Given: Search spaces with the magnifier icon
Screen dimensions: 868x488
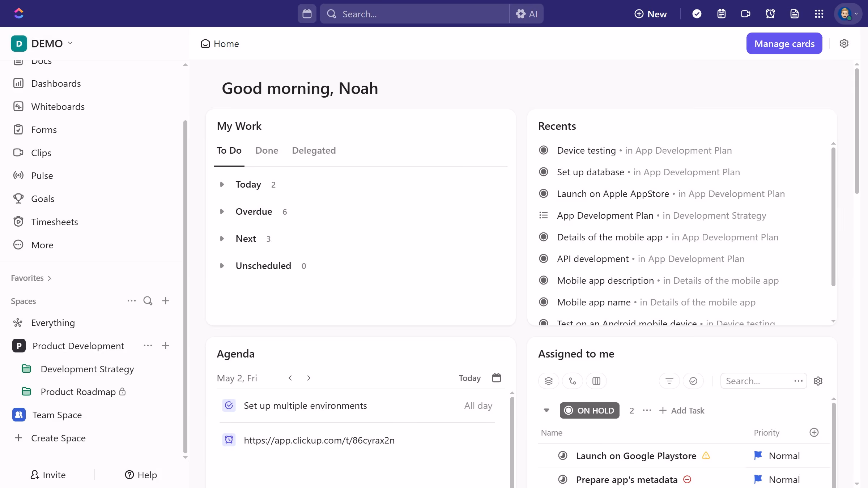Looking at the screenshot, I should pos(148,301).
